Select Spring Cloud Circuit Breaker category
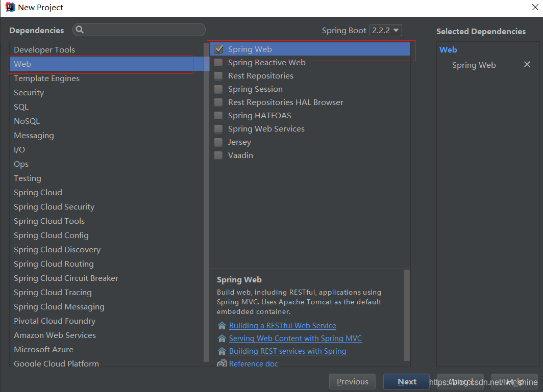Image resolution: width=543 pixels, height=392 pixels. (107, 278)
